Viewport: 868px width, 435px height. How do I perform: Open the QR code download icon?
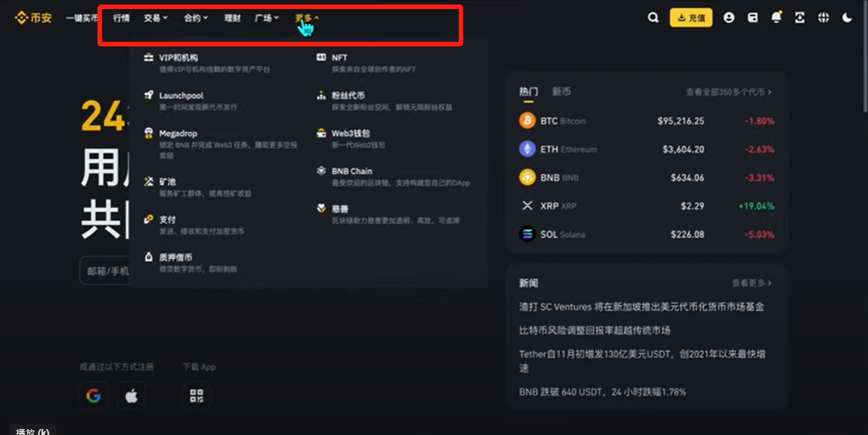196,396
